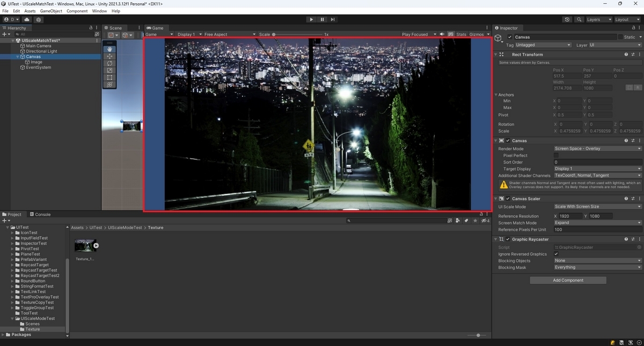The image size is (644, 346).
Task: Disable the Canvas Scaler component checkbox
Action: tap(508, 198)
